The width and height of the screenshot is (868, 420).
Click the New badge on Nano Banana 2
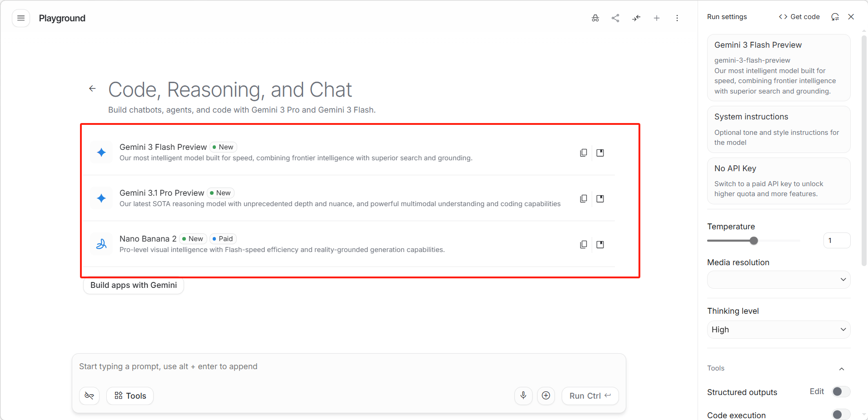(193, 239)
